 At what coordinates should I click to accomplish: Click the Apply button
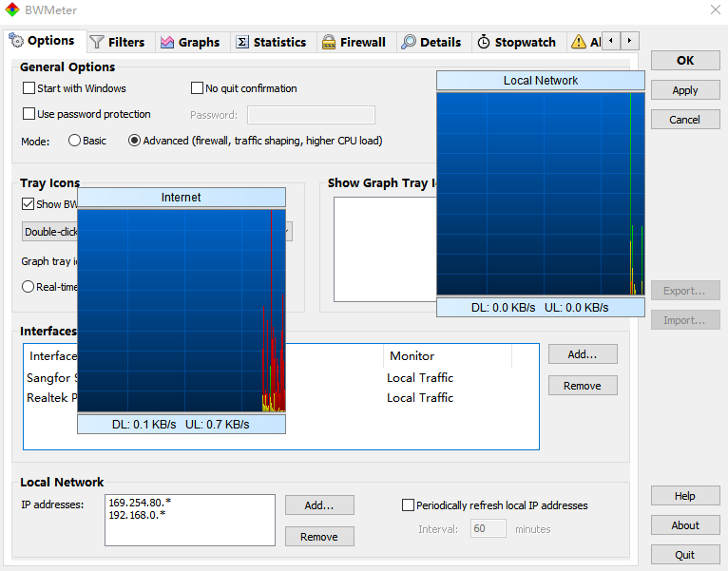[x=684, y=90]
